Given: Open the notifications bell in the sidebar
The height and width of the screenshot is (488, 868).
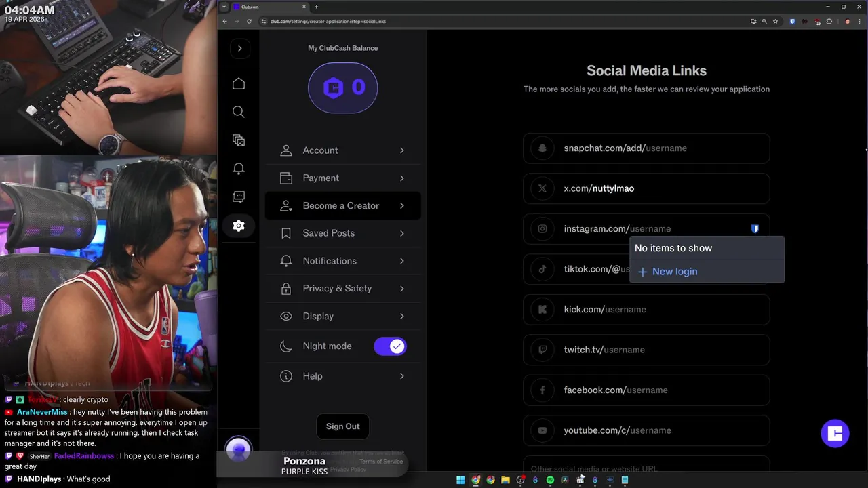Looking at the screenshot, I should coord(238,169).
